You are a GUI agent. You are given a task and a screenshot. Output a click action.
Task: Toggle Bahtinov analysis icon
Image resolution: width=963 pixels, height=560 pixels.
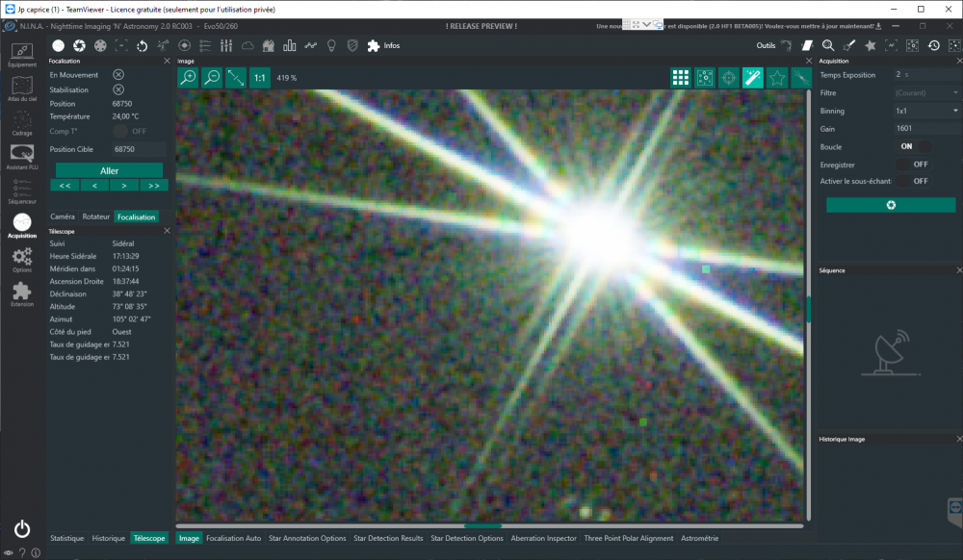801,78
